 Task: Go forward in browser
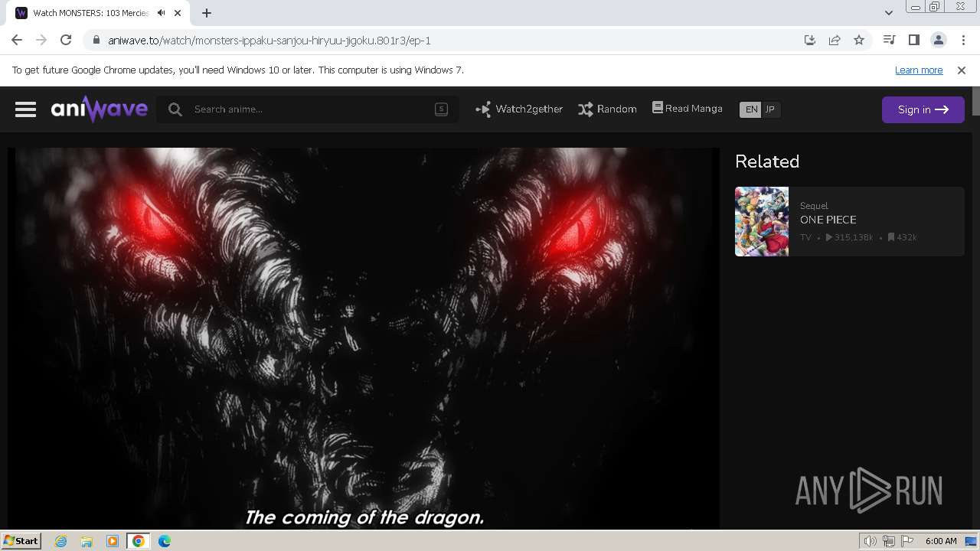click(x=41, y=40)
